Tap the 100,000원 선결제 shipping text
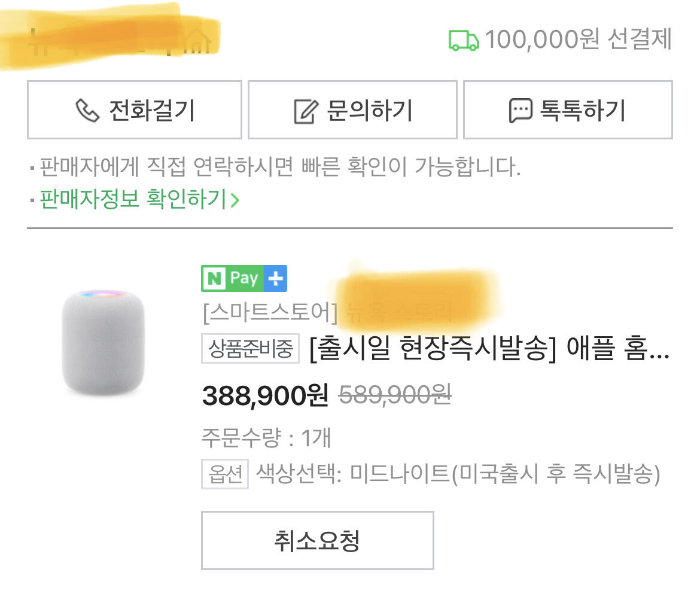Screen dimensions: 700x603 (x=578, y=40)
